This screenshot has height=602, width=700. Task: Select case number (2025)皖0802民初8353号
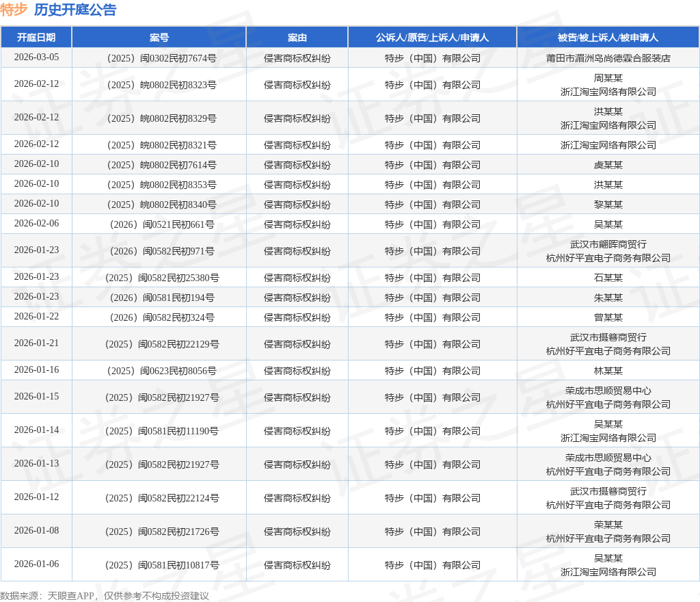pyautogui.click(x=161, y=185)
